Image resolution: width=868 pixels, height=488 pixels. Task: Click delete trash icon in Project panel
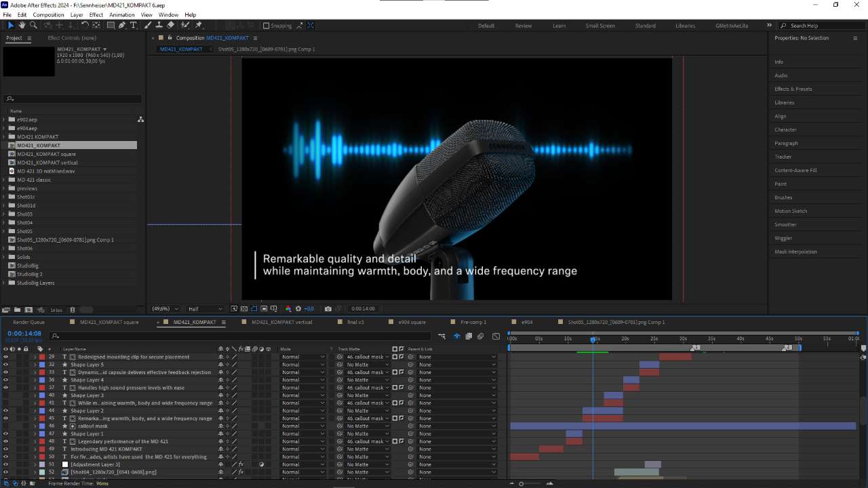click(x=73, y=310)
